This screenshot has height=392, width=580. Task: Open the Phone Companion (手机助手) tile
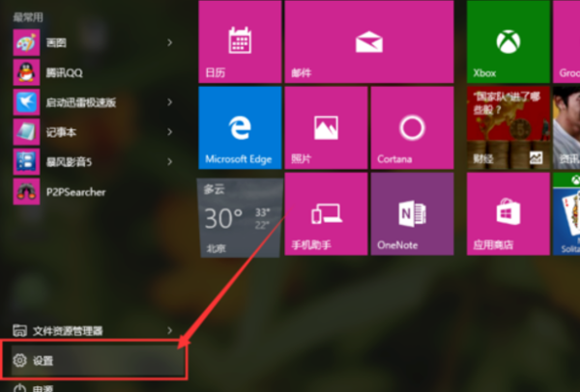327,214
